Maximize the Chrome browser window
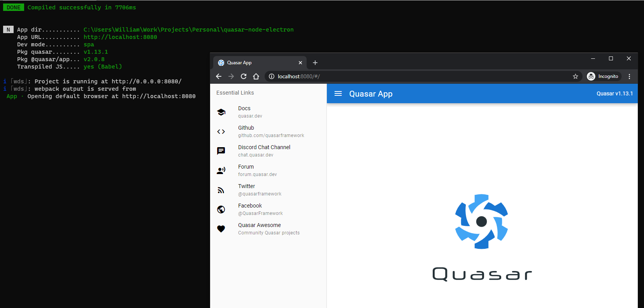The width and height of the screenshot is (644, 308). [611, 58]
